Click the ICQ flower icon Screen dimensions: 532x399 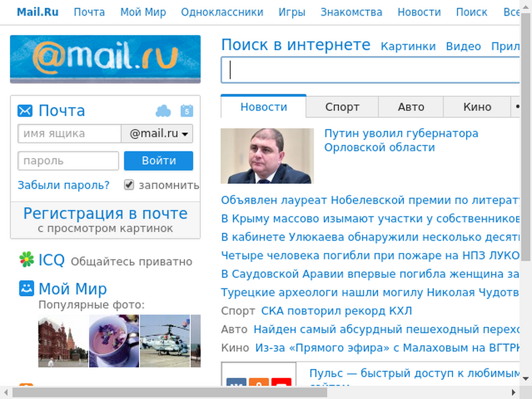click(26, 260)
